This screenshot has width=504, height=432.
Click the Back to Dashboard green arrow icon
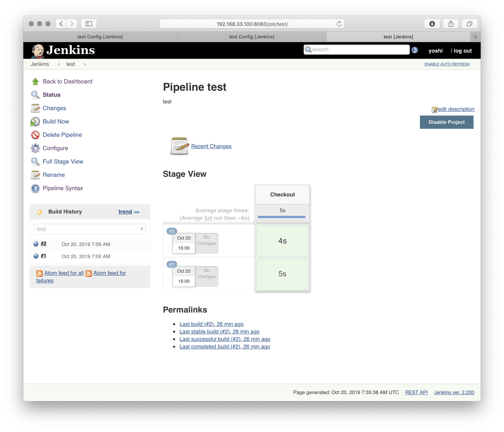pyautogui.click(x=35, y=82)
